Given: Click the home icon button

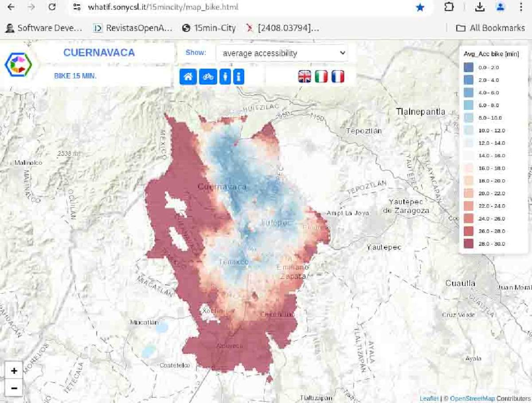Looking at the screenshot, I should point(188,77).
